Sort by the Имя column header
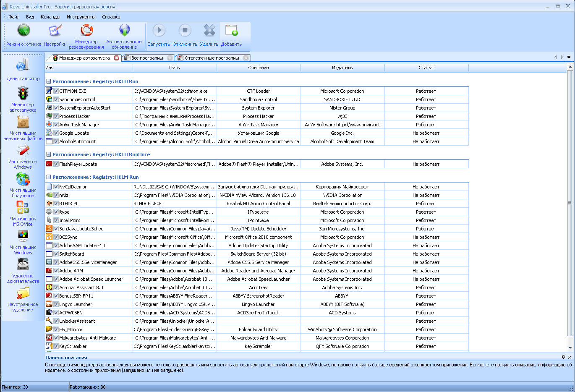 pos(89,68)
